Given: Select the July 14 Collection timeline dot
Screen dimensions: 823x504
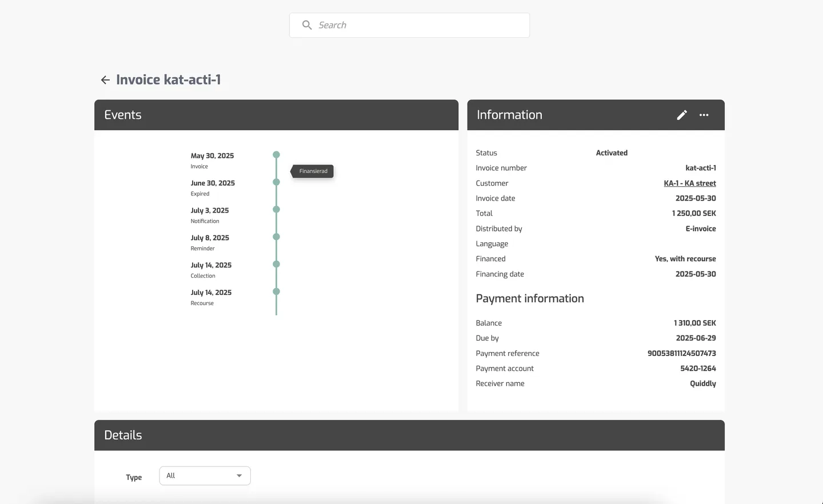Looking at the screenshot, I should pyautogui.click(x=276, y=264).
